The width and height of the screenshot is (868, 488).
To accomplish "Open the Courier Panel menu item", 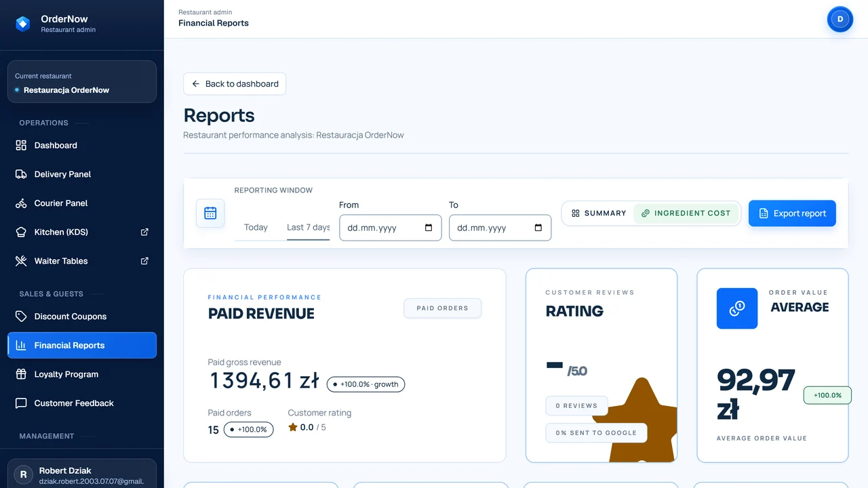I will [x=82, y=203].
